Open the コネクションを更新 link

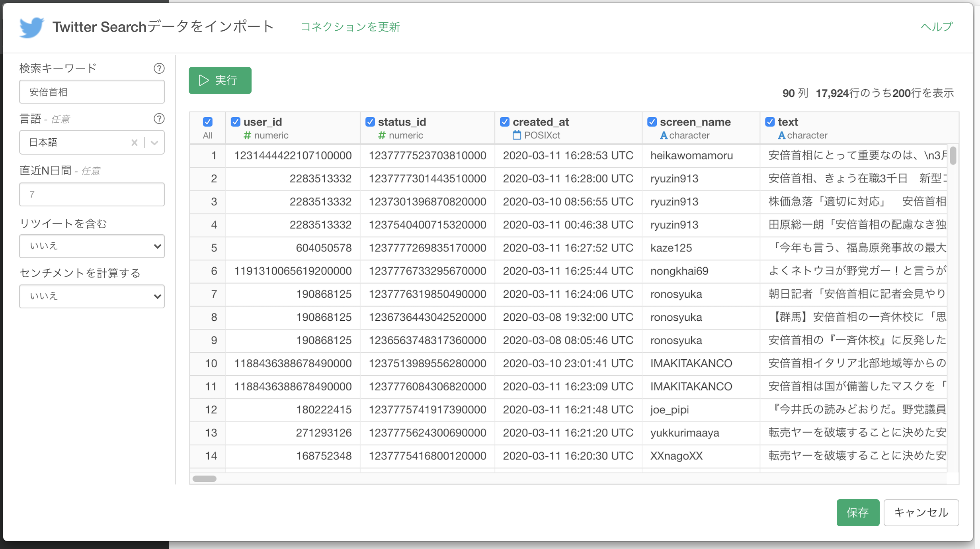coord(350,27)
